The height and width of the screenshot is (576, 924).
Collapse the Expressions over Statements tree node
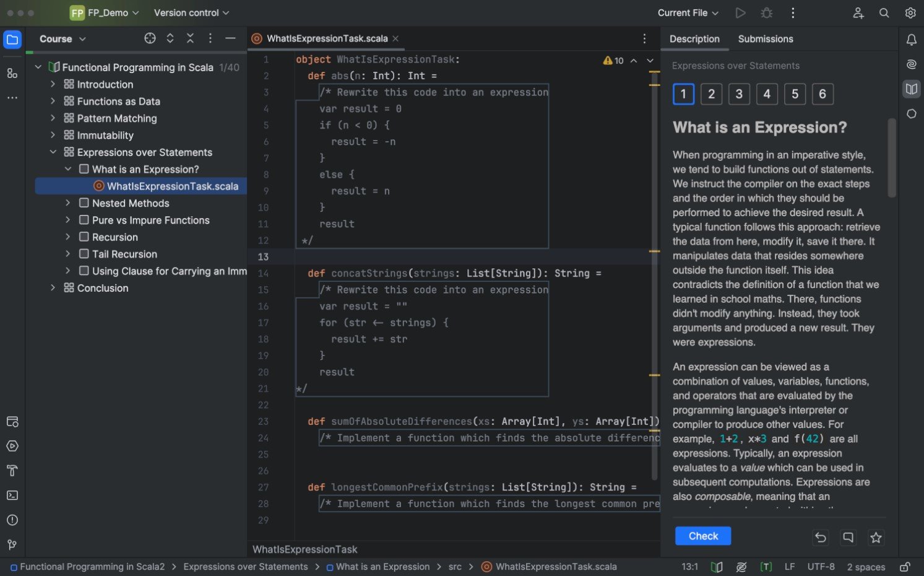pos(53,152)
